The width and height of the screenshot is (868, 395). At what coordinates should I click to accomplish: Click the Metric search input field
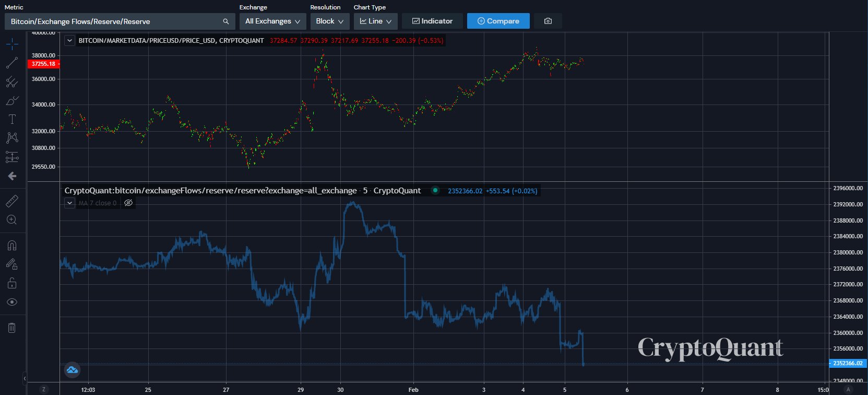[120, 21]
